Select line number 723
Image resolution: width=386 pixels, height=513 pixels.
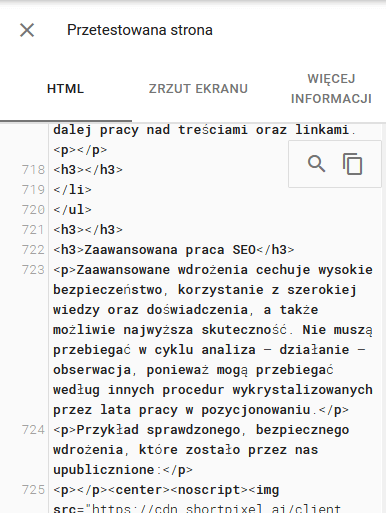33,270
